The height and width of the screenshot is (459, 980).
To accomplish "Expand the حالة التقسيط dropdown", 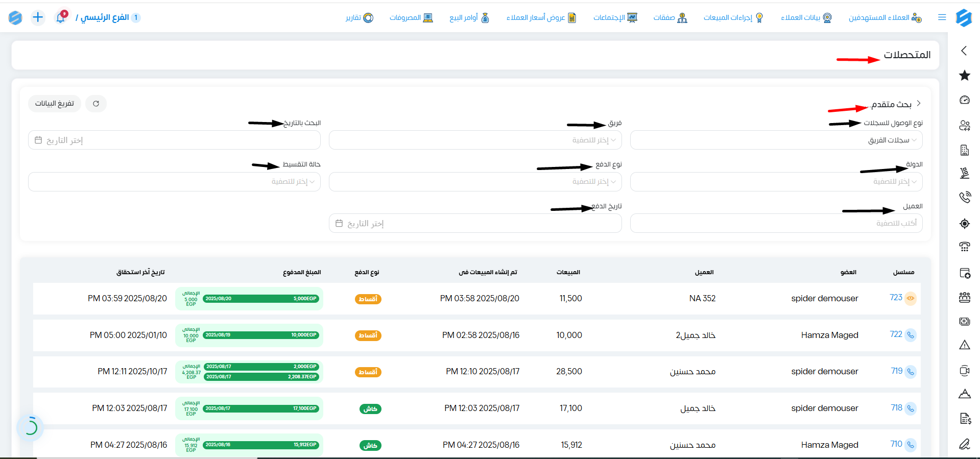I will [x=174, y=182].
